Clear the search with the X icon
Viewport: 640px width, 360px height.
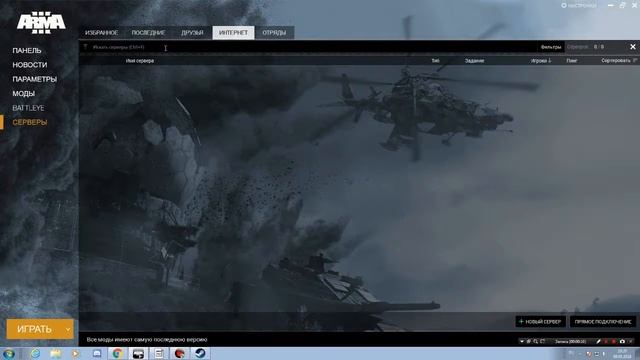pos(633,47)
